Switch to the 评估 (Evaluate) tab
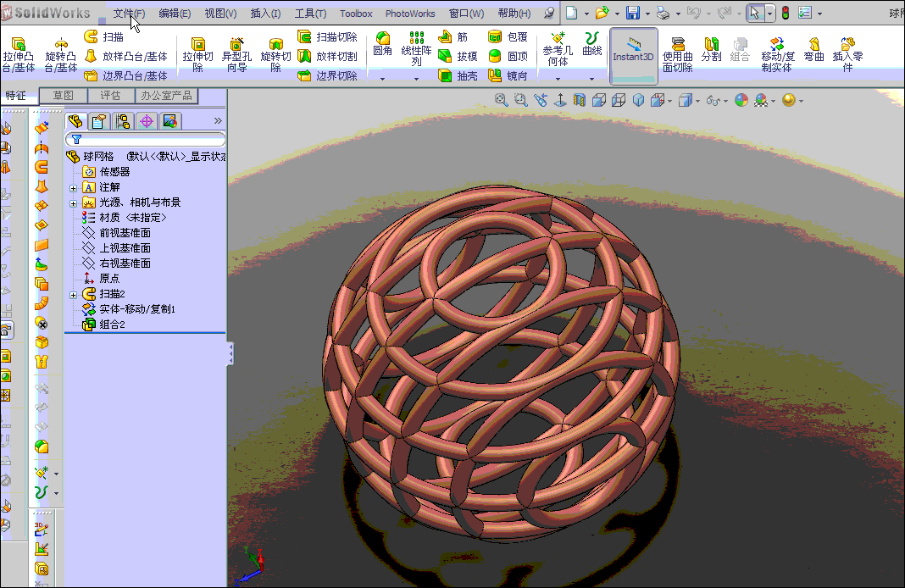This screenshot has width=905, height=588. pyautogui.click(x=110, y=96)
